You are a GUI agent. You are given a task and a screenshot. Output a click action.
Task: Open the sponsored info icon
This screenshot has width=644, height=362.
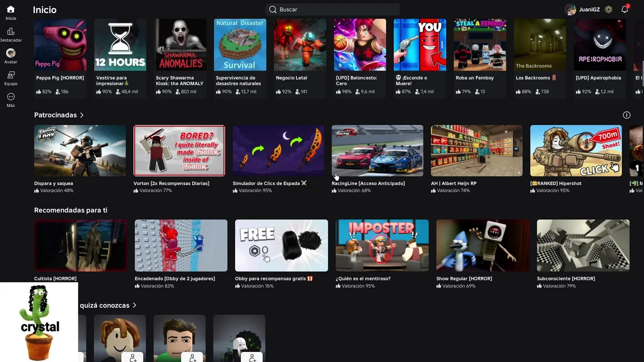pos(626,115)
